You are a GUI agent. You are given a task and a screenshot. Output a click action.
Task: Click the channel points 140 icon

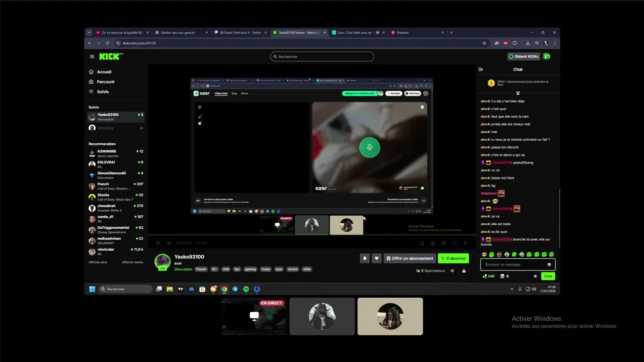click(489, 276)
